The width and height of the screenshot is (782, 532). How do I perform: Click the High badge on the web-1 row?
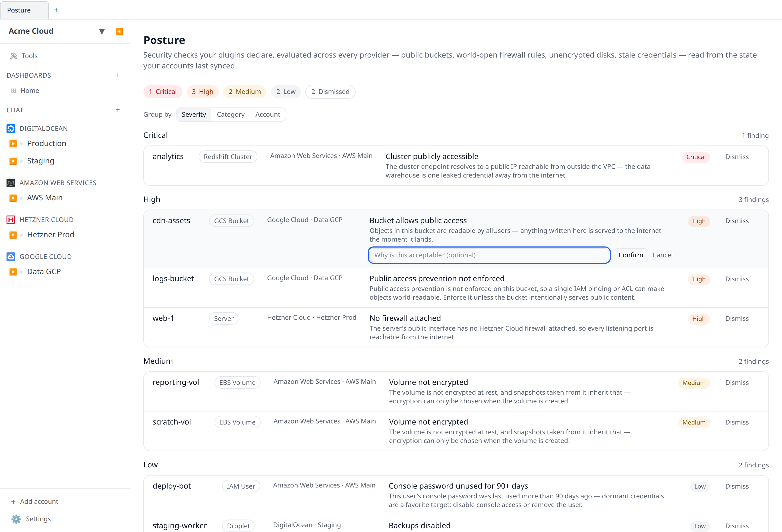coord(699,319)
